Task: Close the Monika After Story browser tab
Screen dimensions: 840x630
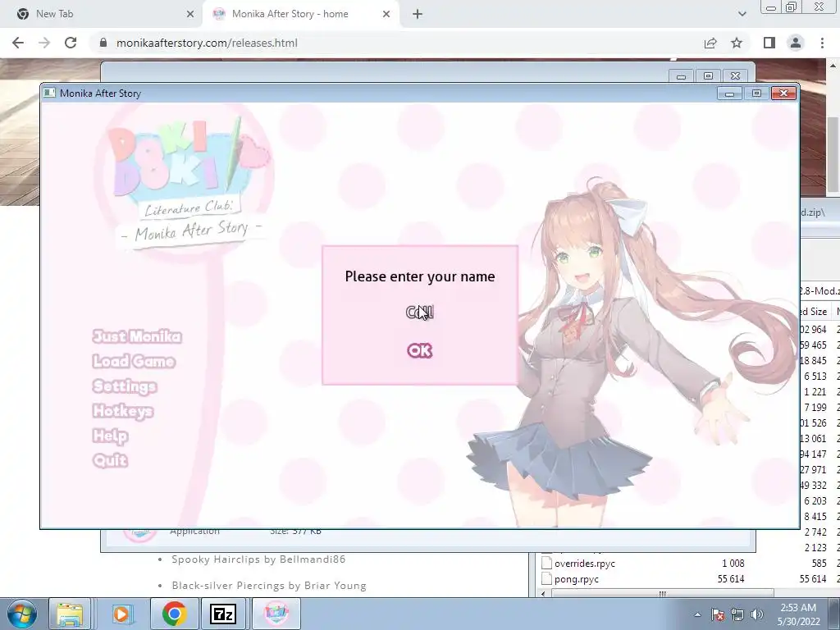Action: pyautogui.click(x=386, y=14)
